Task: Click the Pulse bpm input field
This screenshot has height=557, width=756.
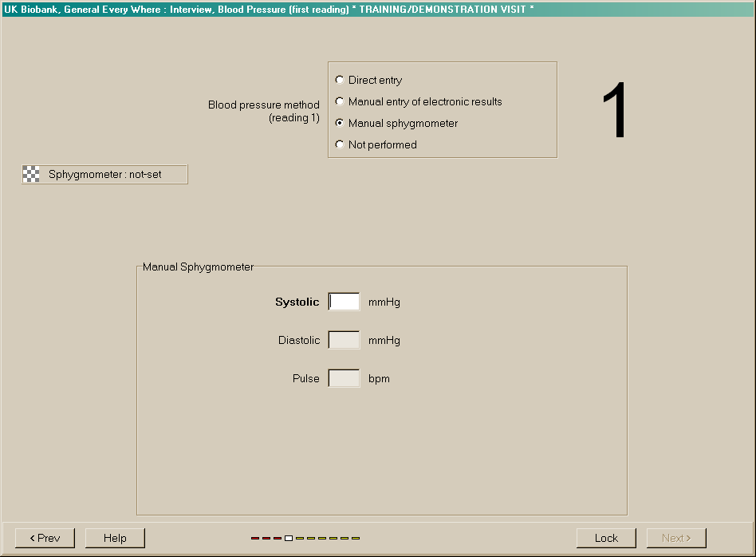Action: pyautogui.click(x=344, y=378)
